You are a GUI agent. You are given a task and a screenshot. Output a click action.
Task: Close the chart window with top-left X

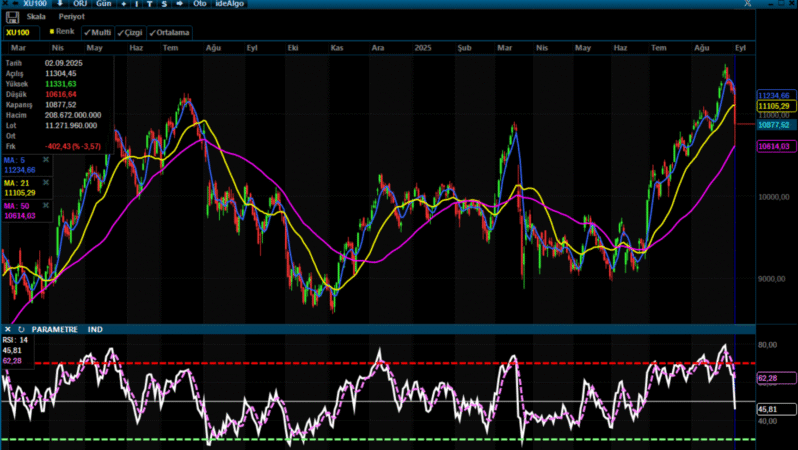[x=5, y=4]
